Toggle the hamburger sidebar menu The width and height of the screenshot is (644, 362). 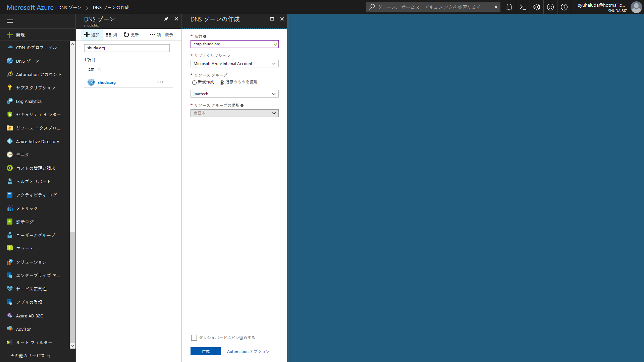(x=10, y=21)
